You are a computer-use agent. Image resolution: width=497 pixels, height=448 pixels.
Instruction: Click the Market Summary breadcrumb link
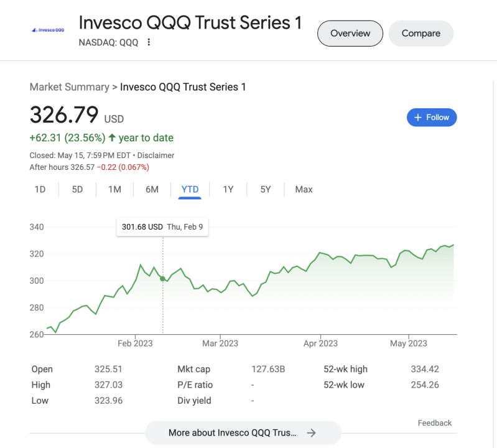coord(69,87)
